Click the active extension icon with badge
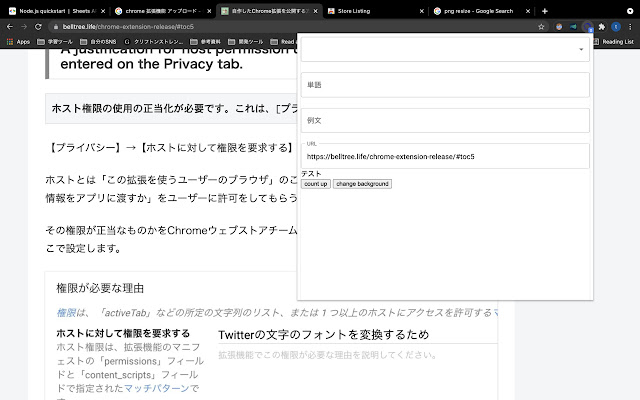Viewport: 640px width, 400px height. pos(588,27)
